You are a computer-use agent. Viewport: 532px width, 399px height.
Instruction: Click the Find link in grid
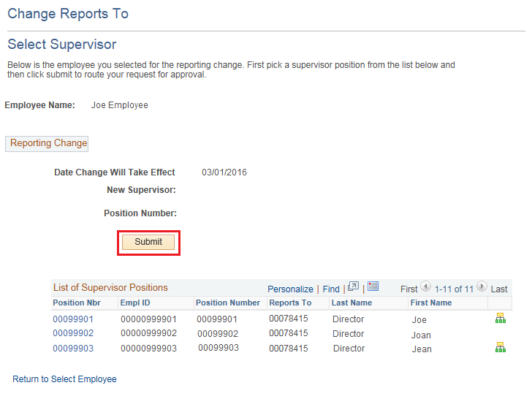pyautogui.click(x=331, y=289)
